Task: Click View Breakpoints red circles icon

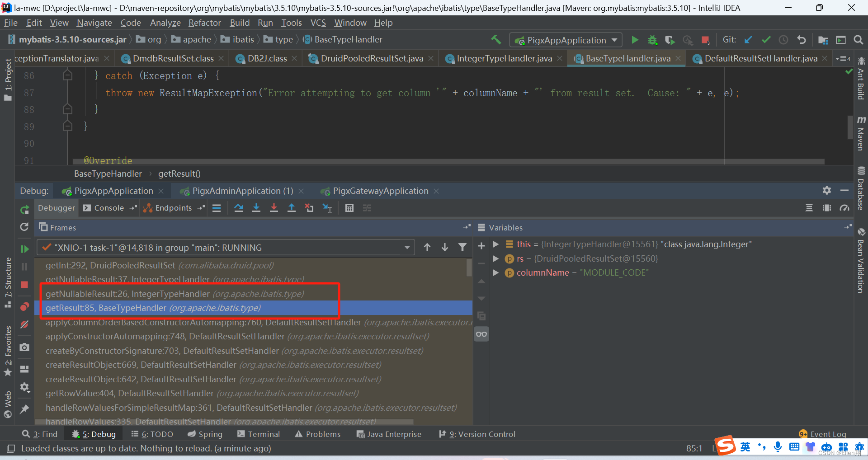Action: [x=24, y=307]
